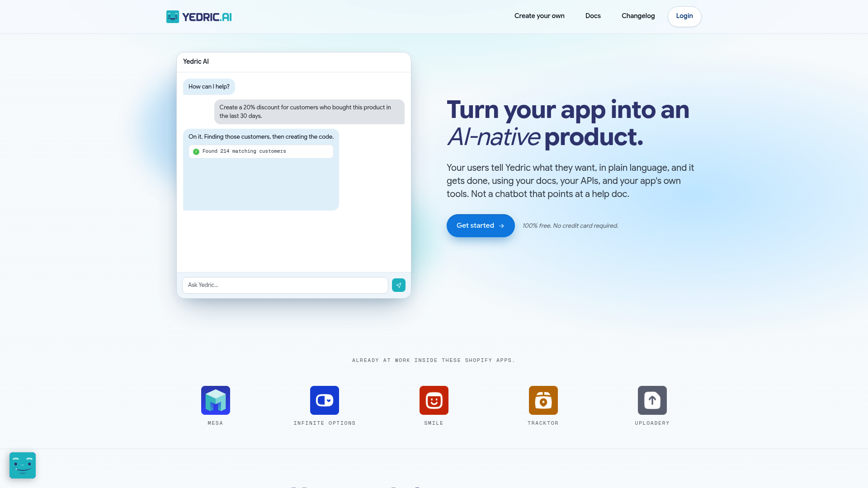The height and width of the screenshot is (488, 868).
Task: Select the TRACKTOR label text
Action: 543,423
